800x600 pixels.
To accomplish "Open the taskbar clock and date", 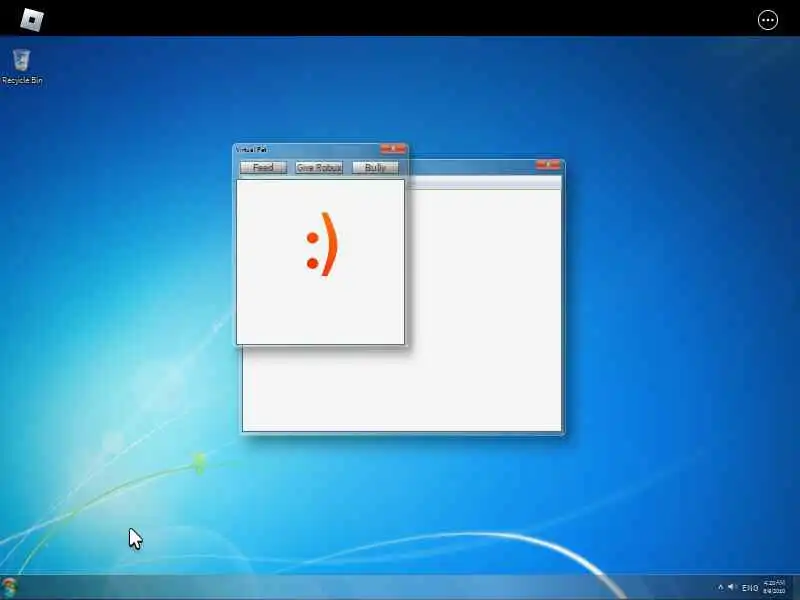I will point(774,587).
